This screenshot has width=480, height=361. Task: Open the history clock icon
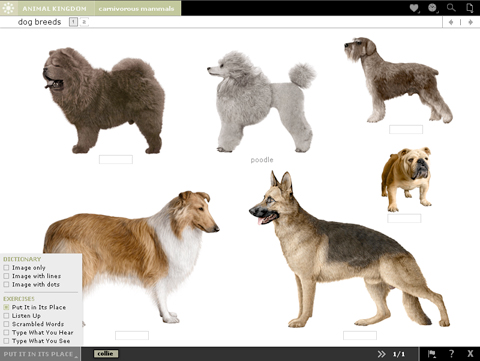[x=432, y=8]
